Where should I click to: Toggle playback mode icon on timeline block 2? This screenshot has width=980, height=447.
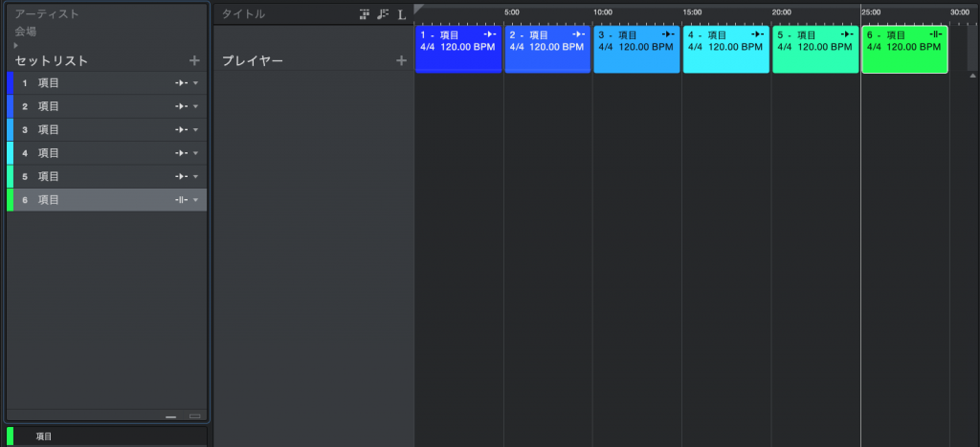tap(578, 34)
